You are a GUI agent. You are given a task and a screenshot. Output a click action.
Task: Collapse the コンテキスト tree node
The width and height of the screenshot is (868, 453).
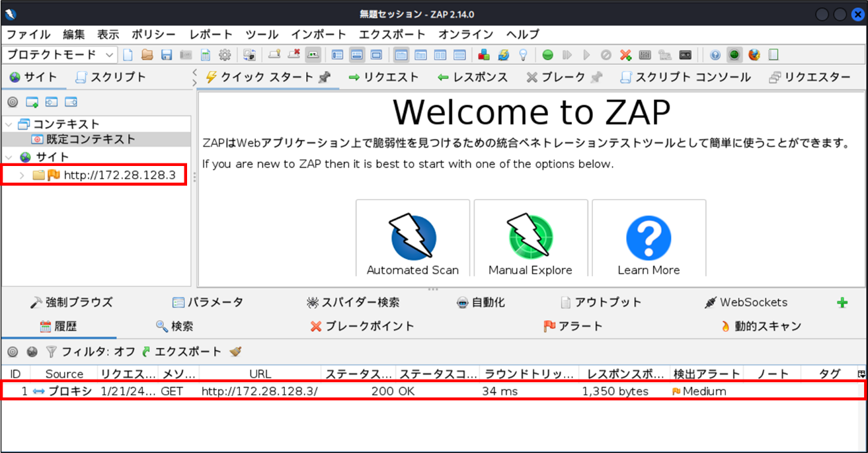(9, 124)
